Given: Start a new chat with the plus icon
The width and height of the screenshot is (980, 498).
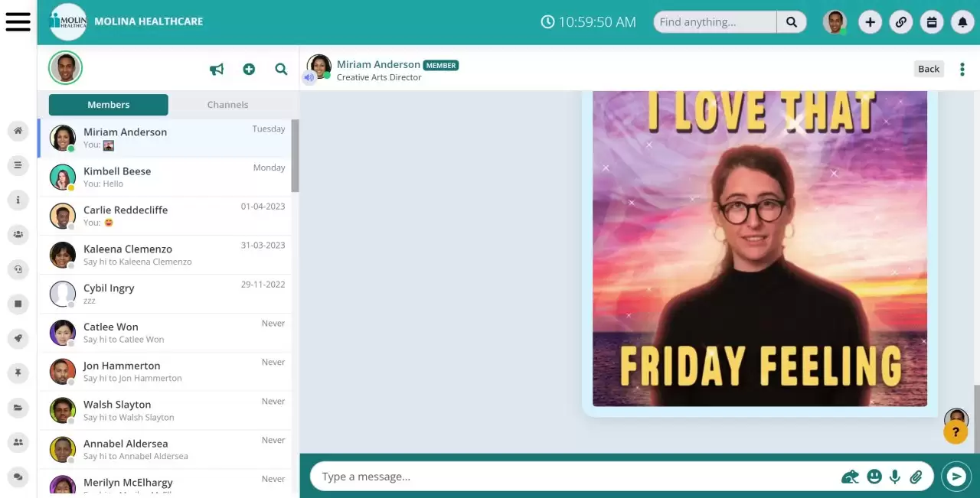Looking at the screenshot, I should pos(249,69).
